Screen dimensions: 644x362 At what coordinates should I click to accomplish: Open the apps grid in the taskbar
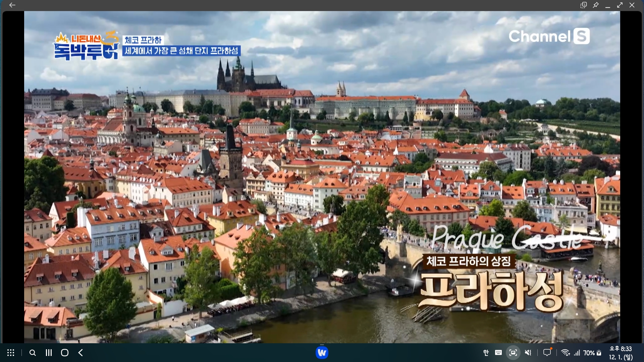coord(11,353)
